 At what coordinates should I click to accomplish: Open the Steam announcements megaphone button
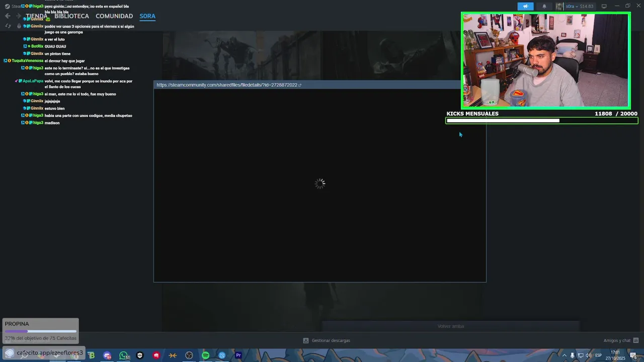click(525, 7)
